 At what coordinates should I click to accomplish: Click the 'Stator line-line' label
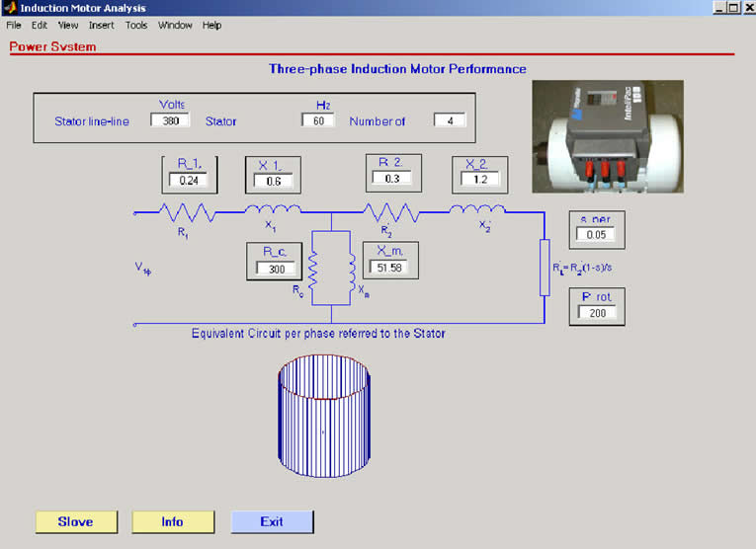[92, 121]
